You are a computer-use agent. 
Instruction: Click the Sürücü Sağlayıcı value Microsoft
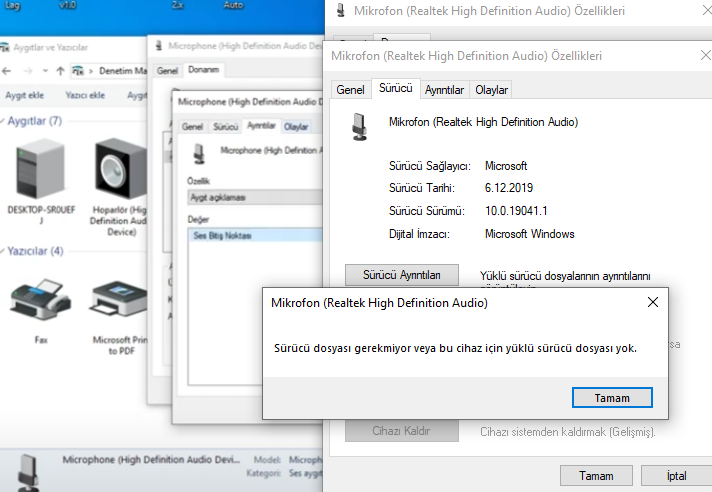pos(506,166)
